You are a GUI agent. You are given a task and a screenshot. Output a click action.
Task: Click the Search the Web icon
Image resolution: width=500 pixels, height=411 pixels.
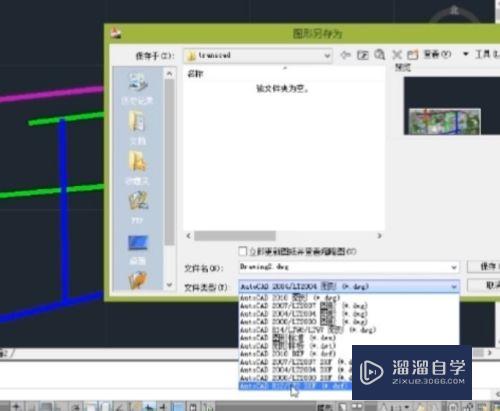point(380,54)
